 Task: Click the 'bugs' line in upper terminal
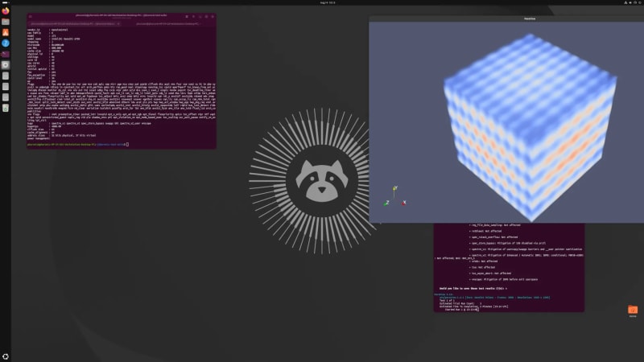(x=89, y=123)
